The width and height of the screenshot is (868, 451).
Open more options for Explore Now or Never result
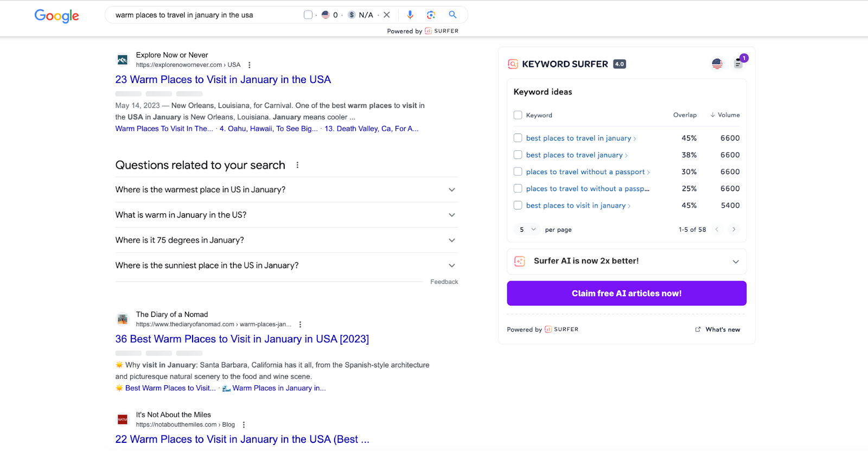coord(250,65)
